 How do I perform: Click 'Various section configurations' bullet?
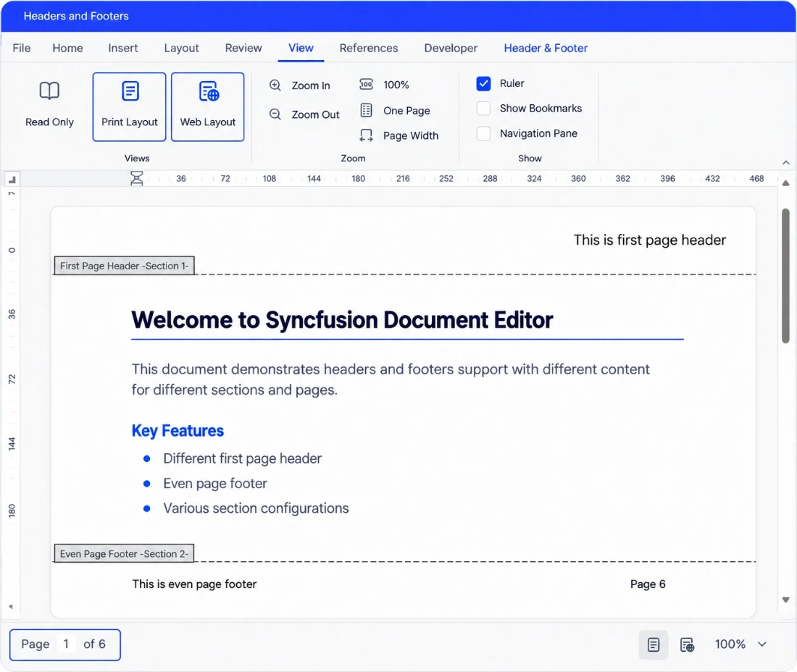[256, 508]
